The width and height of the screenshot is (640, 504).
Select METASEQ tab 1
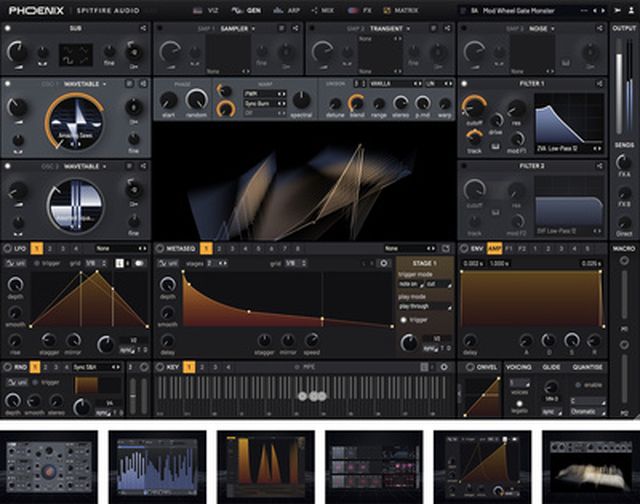click(x=206, y=249)
